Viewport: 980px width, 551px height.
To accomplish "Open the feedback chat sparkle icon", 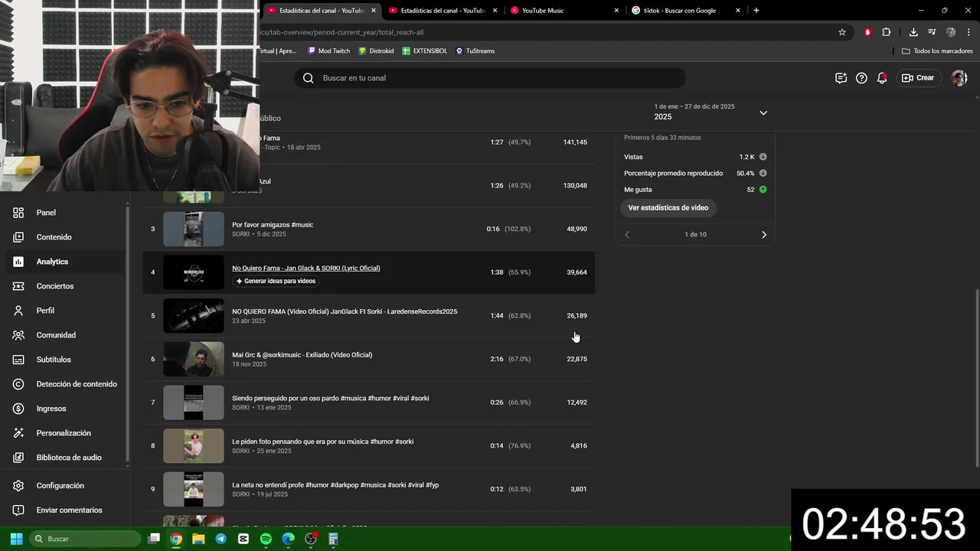I will 841,78.
